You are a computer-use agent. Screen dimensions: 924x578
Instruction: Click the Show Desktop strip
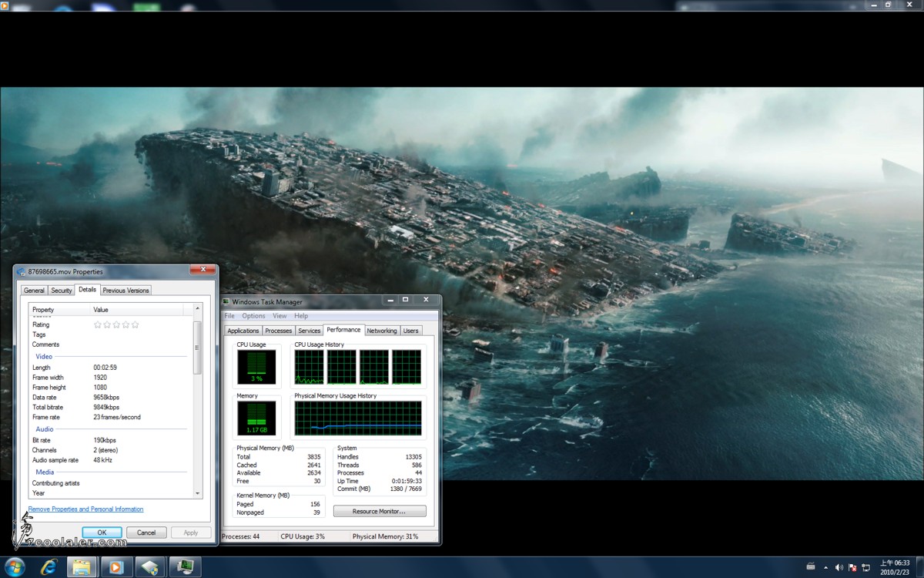tap(919, 567)
